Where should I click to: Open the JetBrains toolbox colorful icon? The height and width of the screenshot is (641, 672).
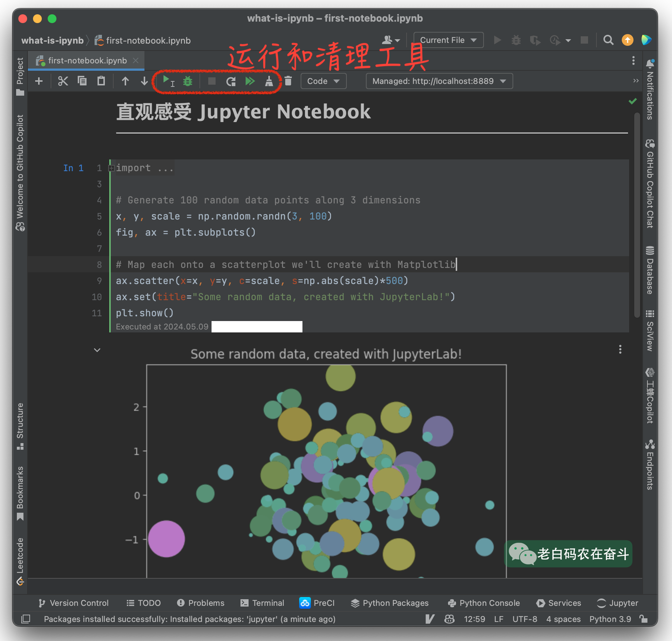pos(646,40)
